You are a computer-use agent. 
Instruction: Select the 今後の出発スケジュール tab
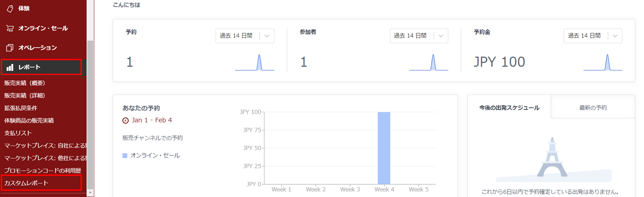(x=509, y=108)
